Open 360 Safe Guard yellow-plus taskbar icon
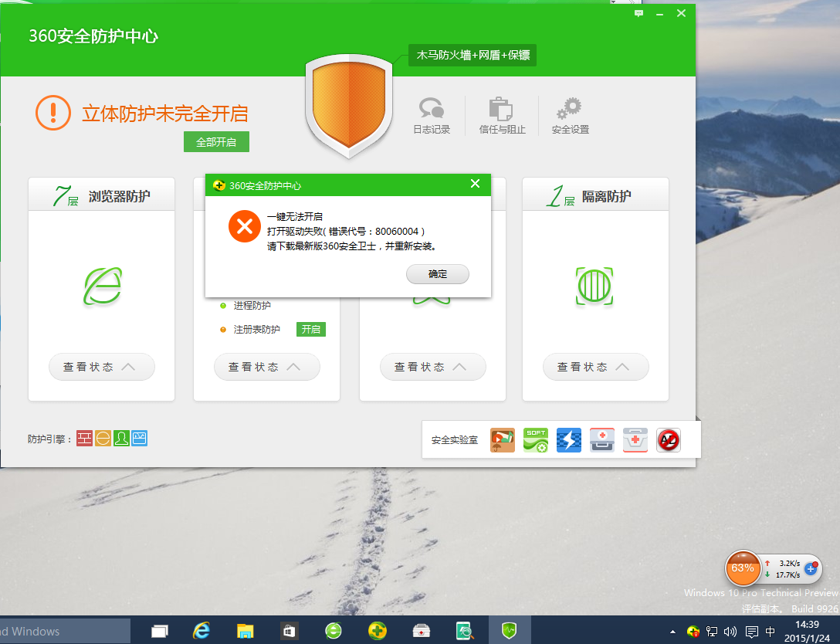The image size is (840, 644). [x=377, y=631]
